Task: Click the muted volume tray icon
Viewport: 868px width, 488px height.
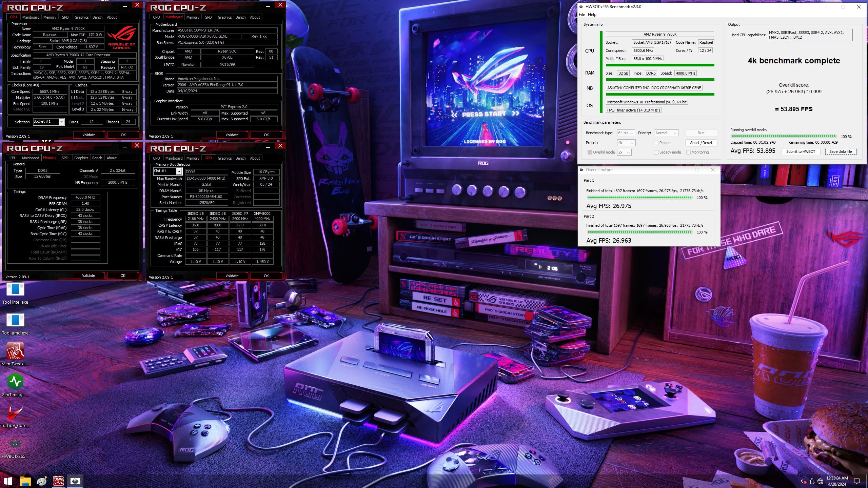Action: point(803,481)
